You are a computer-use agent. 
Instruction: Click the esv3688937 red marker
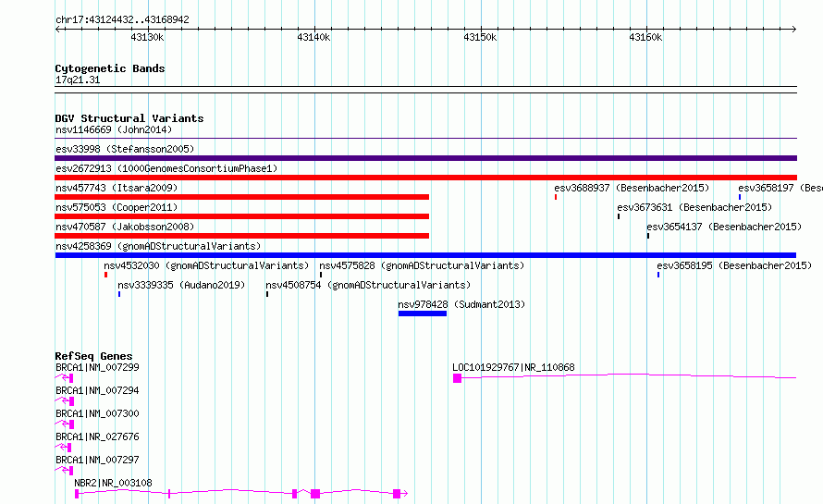(556, 197)
